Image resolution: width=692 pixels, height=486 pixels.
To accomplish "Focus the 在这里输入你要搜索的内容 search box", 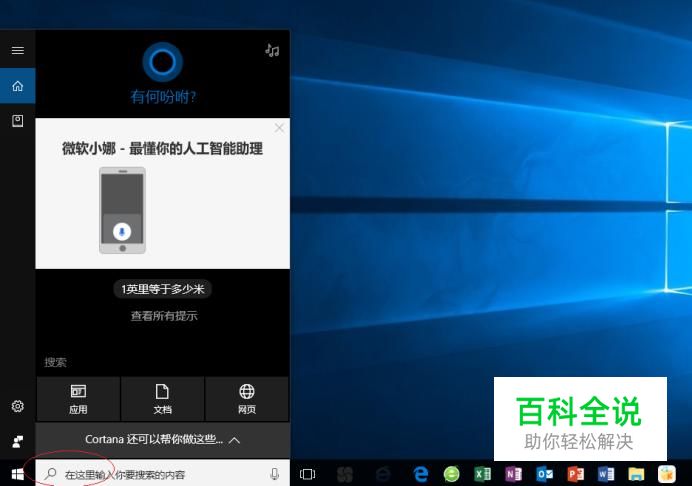I will (x=163, y=474).
